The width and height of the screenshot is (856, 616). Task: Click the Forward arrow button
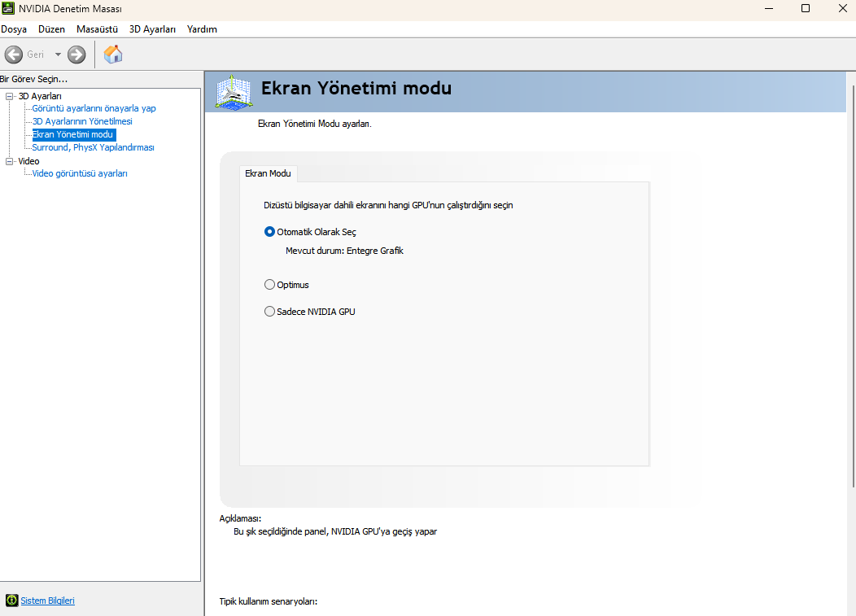(76, 55)
